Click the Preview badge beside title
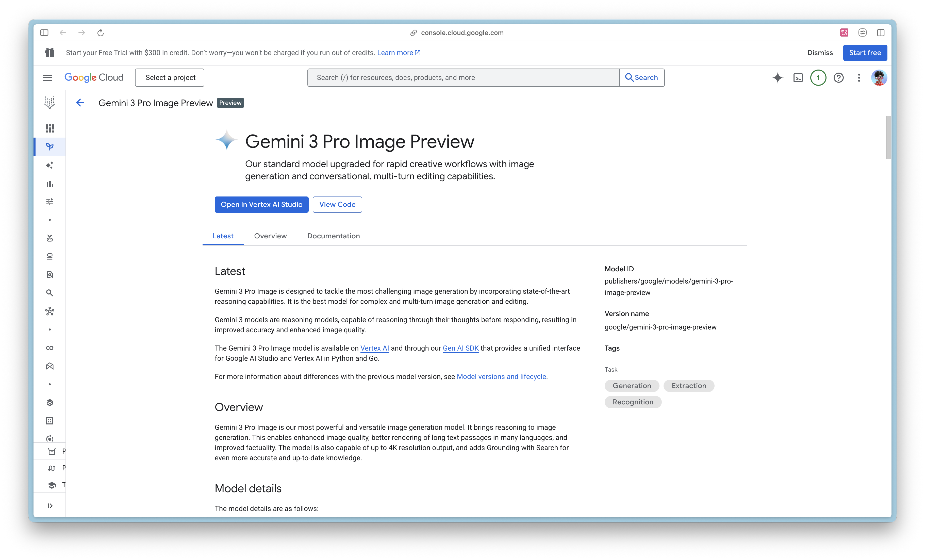 [x=230, y=103]
